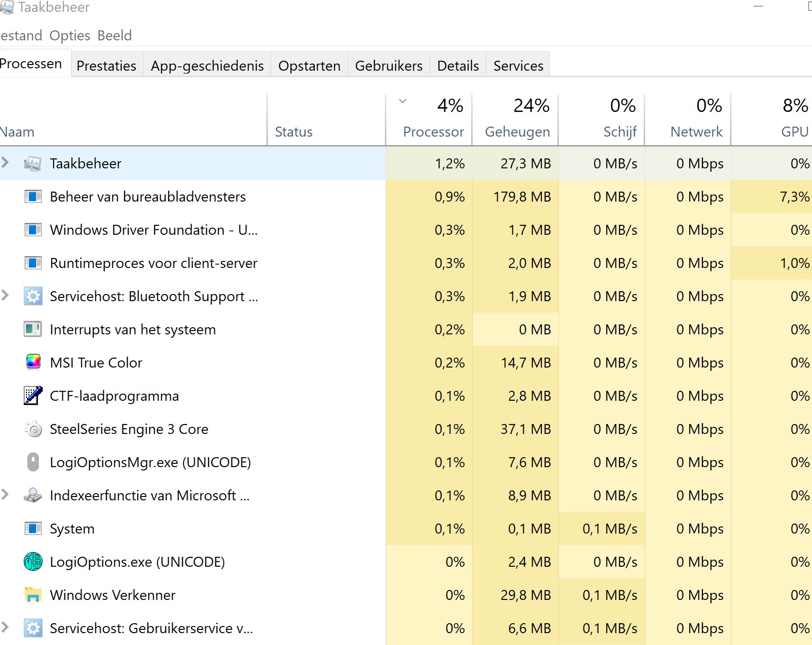
Task: Click the 29,8 MB memory value
Action: click(526, 595)
